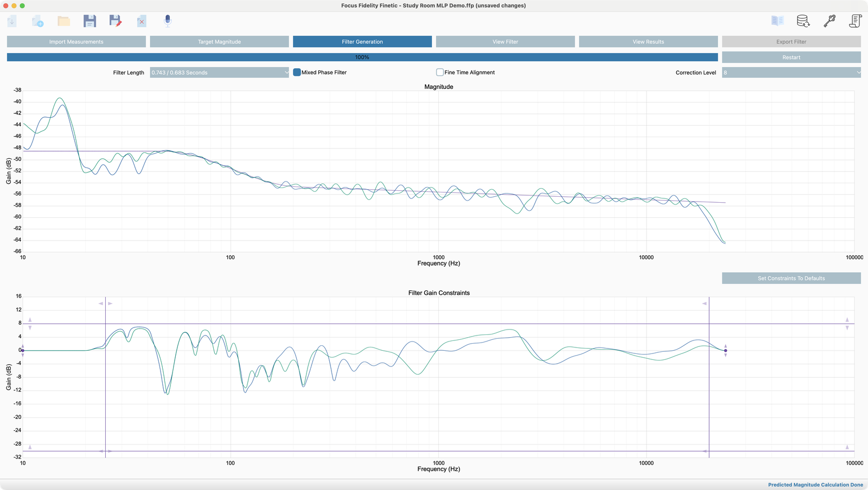The width and height of the screenshot is (868, 490).
Task: Open licensing via the key icon
Action: 829,21
